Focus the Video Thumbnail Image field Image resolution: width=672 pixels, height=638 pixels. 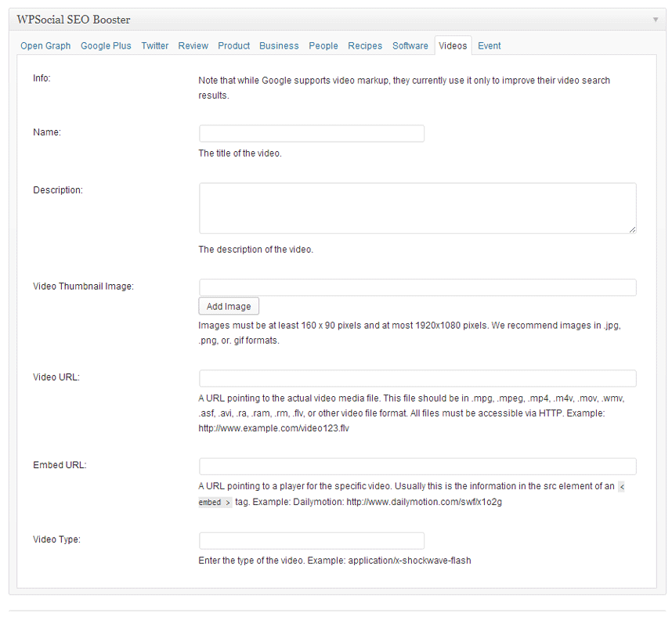417,287
